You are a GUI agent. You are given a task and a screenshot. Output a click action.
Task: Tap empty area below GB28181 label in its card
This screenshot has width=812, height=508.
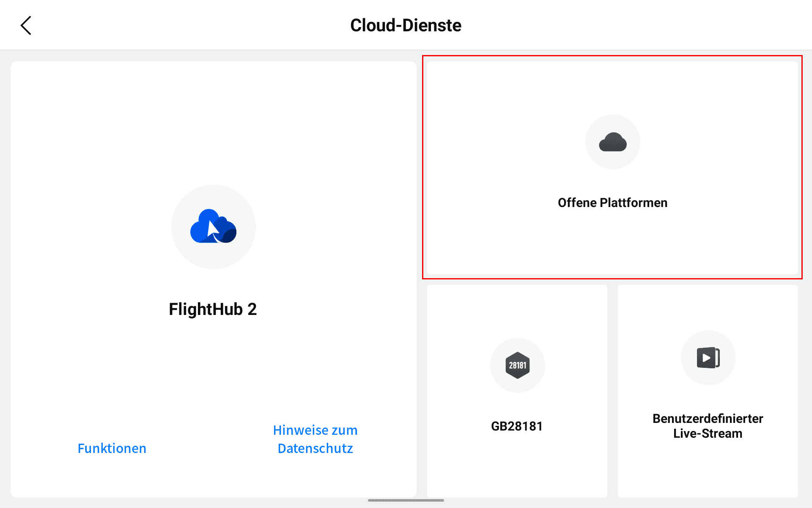coord(517,466)
